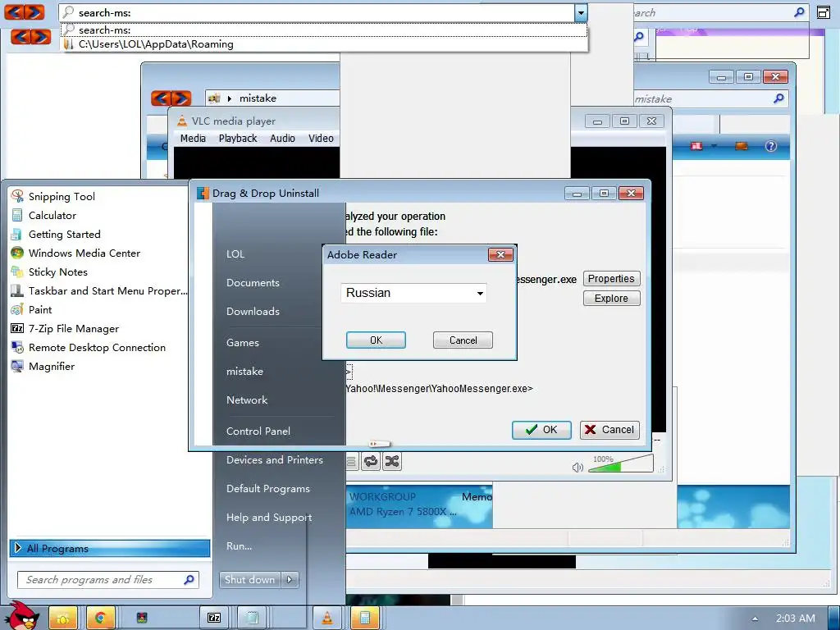The image size is (840, 630).
Task: Open Control Panel from Start menu
Action: (x=258, y=431)
